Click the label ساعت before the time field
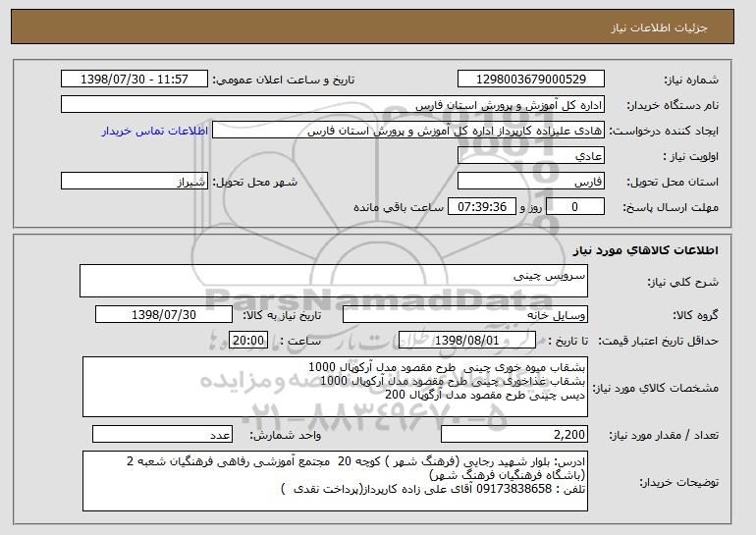Viewport: 756px width, 535px height. [300, 341]
